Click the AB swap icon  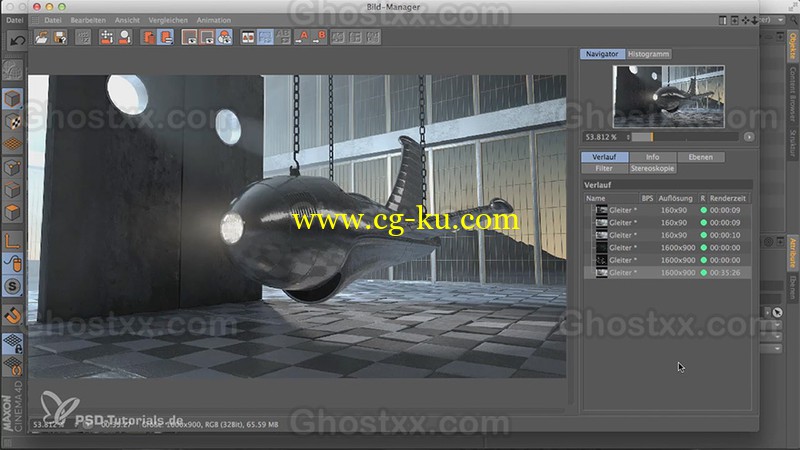(x=283, y=37)
